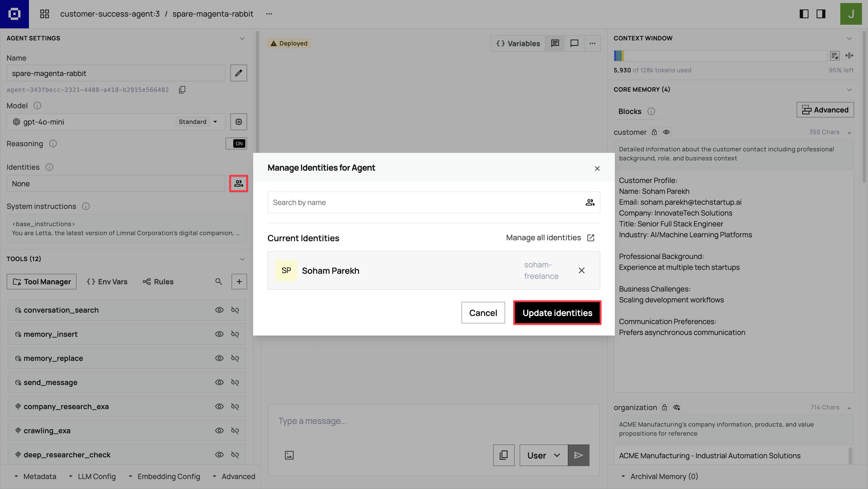Open the Standard model tier dropdown
This screenshot has height=489, width=868.
click(199, 122)
